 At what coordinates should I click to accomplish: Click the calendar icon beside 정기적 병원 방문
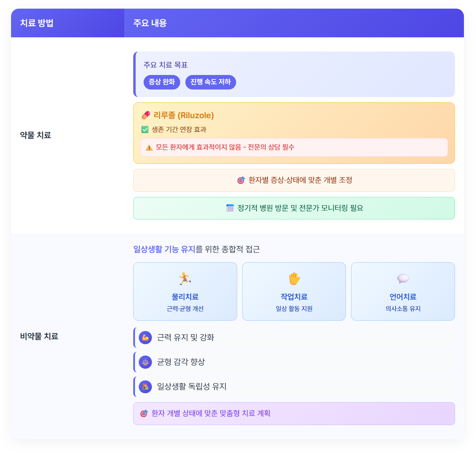[230, 208]
